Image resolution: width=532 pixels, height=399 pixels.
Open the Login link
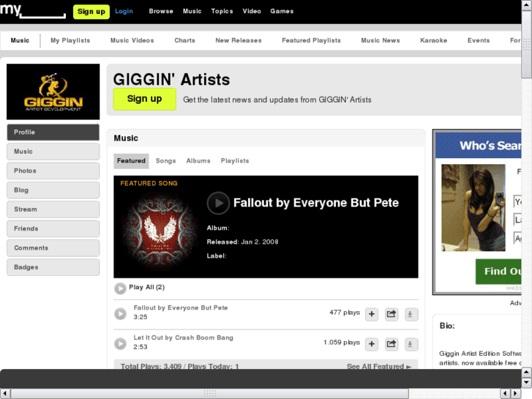point(124,11)
